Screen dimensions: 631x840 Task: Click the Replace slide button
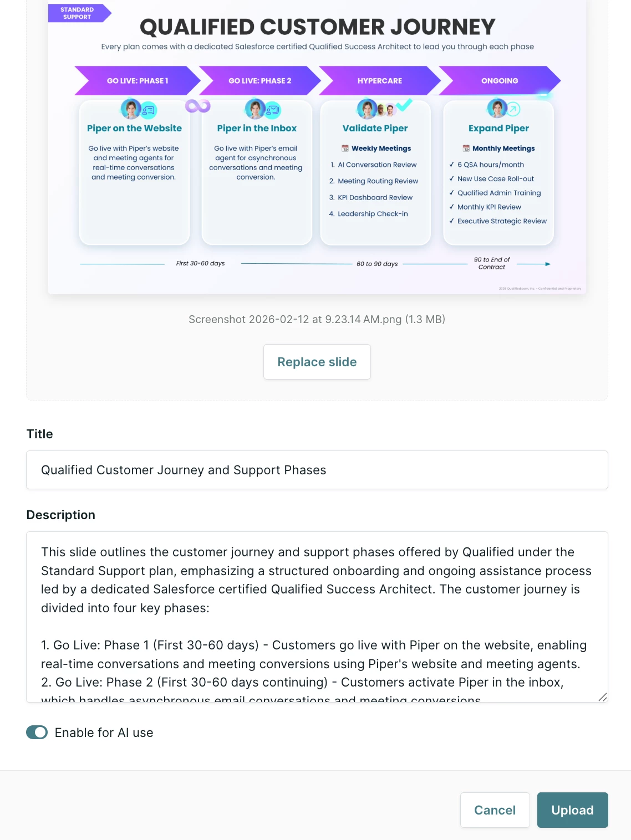[317, 362]
